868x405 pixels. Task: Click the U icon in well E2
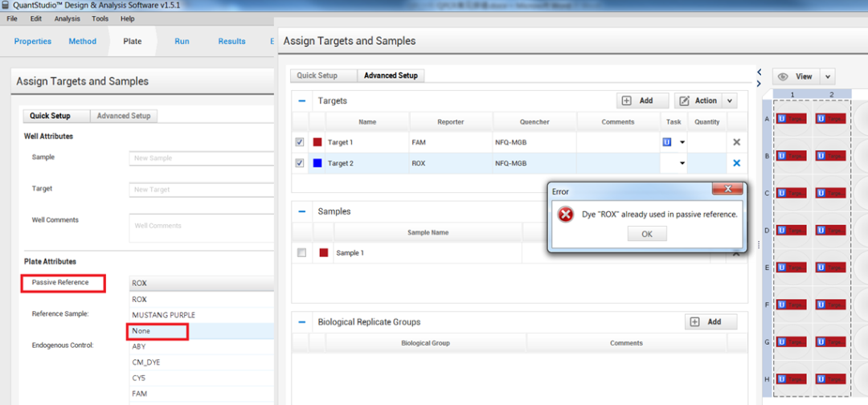point(821,268)
